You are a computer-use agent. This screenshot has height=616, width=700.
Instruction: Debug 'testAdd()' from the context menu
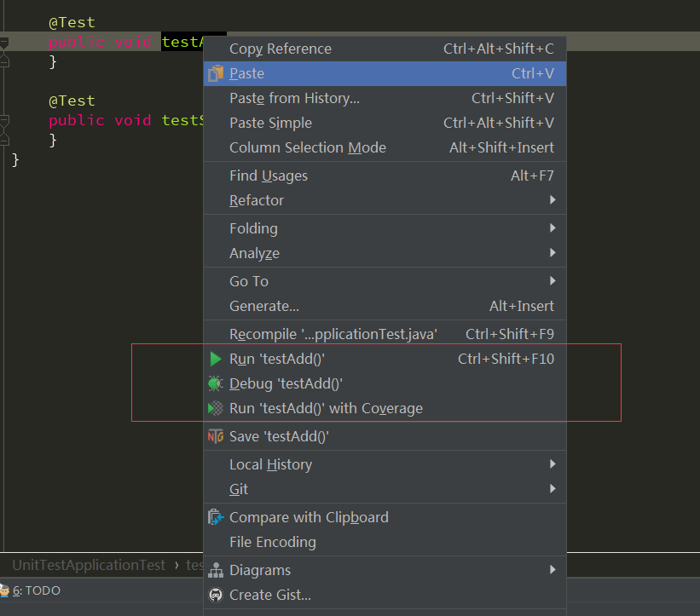click(385, 383)
